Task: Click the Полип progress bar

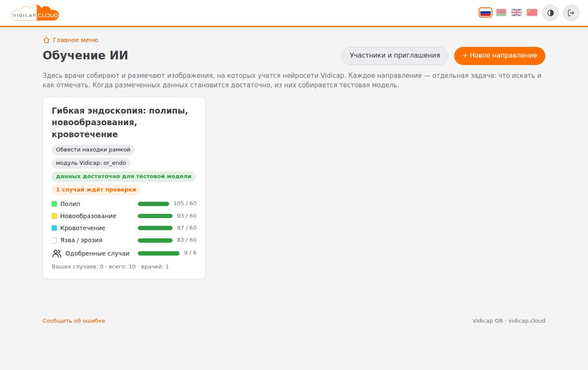Action: coord(154,204)
